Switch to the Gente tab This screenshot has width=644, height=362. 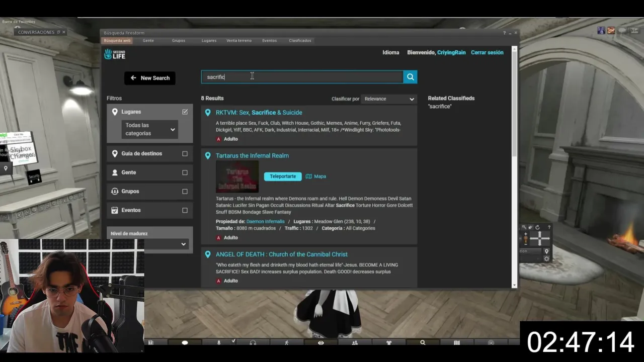[148, 40]
